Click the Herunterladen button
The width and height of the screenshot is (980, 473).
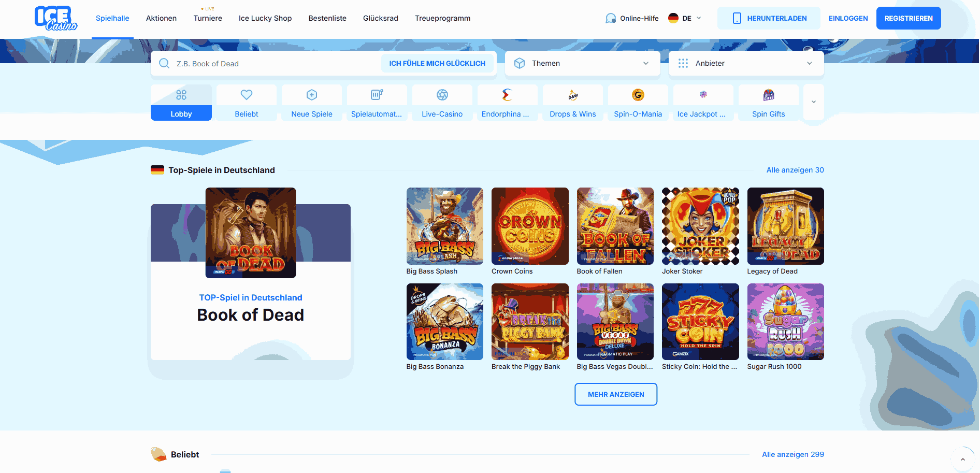[769, 18]
